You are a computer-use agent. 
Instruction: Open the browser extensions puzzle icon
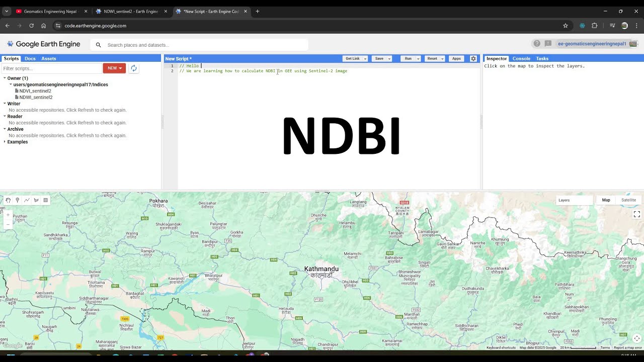pyautogui.click(x=594, y=26)
